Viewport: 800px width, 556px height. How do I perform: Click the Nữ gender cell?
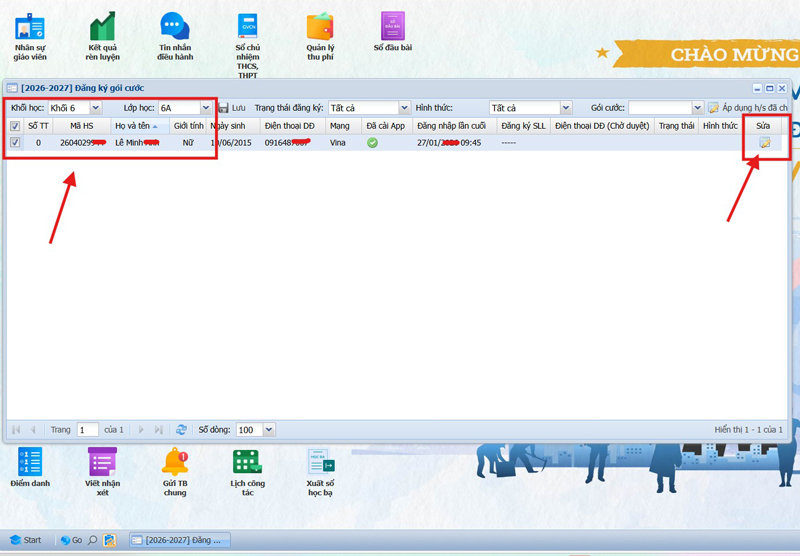pos(188,143)
